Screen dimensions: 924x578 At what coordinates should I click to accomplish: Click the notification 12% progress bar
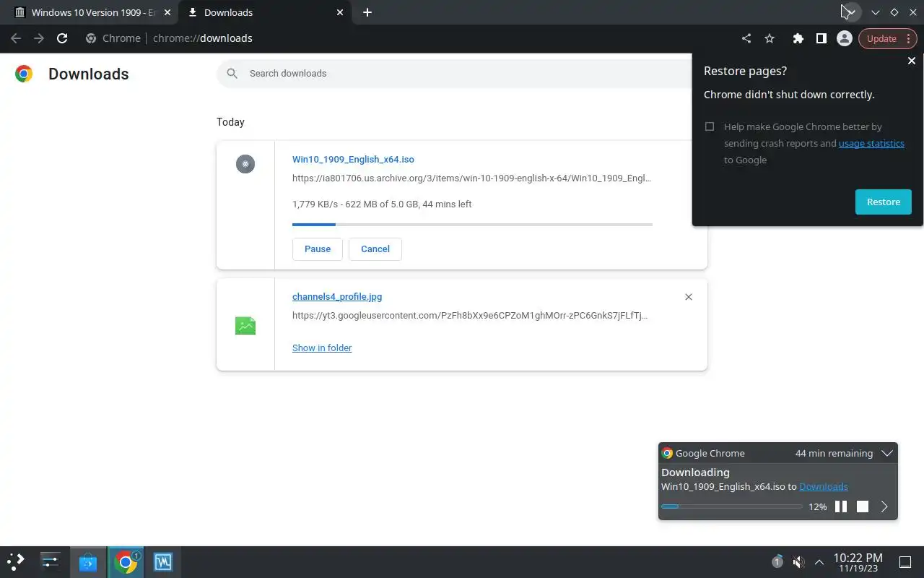(x=732, y=506)
